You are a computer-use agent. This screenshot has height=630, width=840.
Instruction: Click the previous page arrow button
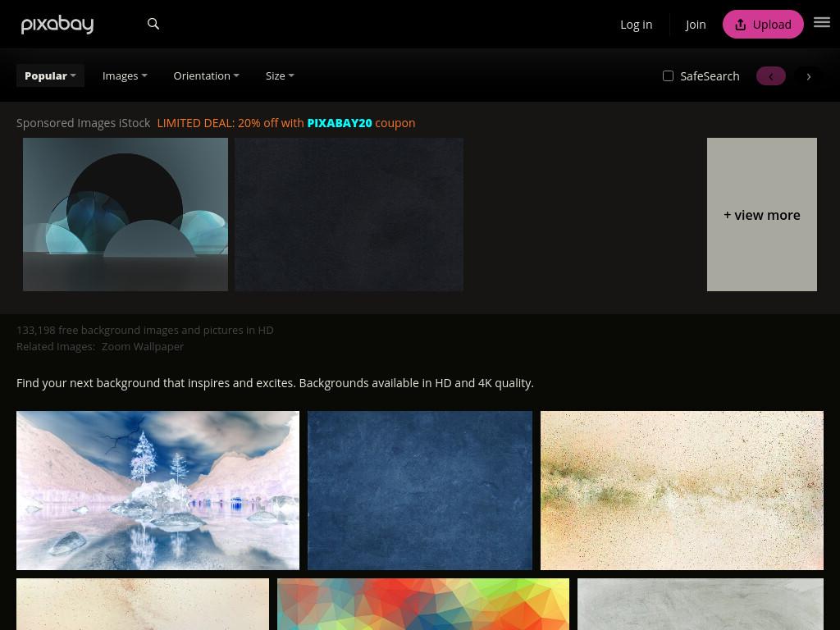[771, 76]
